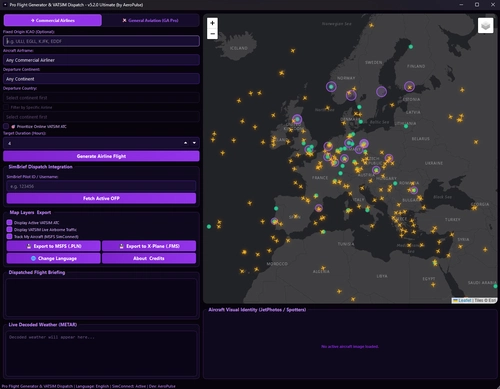Click 'Language: English' in the status bar

tap(92, 386)
